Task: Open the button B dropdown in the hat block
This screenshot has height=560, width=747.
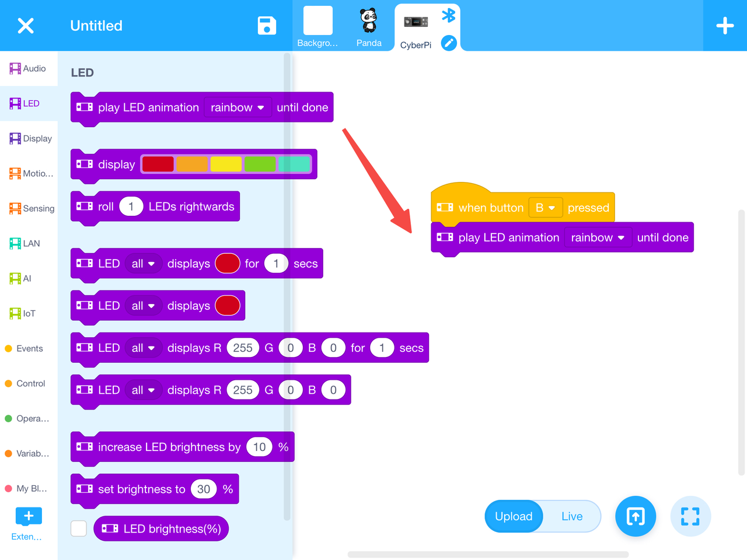Action: tap(545, 208)
